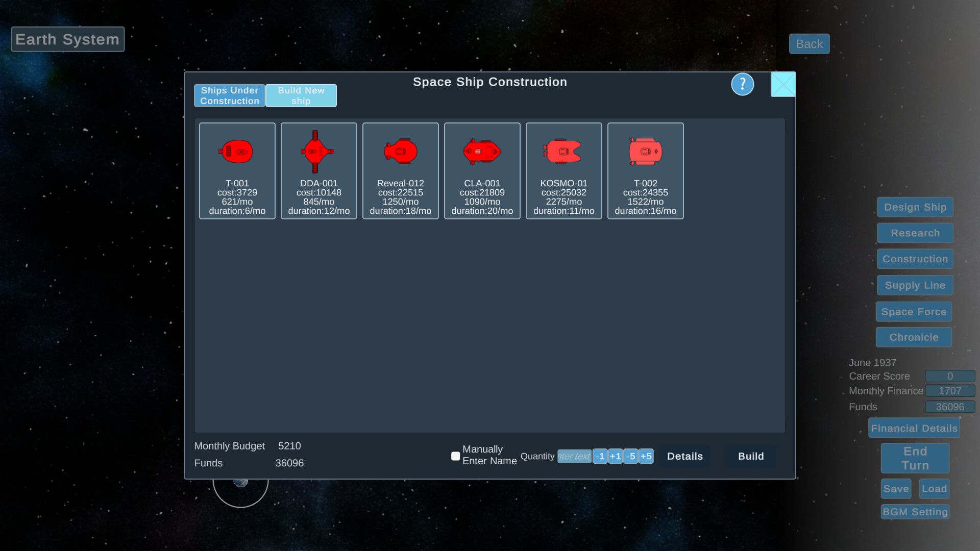Select the T-002 ship design icon
The width and height of the screenshot is (980, 551).
tap(645, 151)
